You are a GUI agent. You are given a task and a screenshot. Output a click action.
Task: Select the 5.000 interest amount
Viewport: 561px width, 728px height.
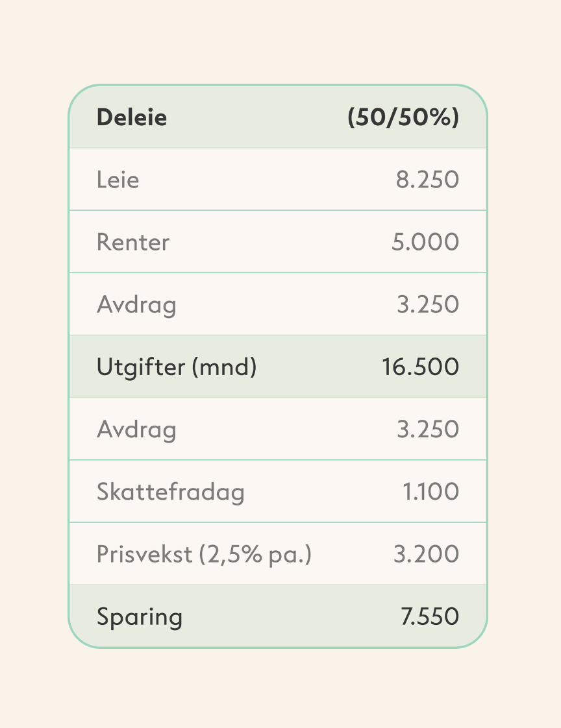425,242
